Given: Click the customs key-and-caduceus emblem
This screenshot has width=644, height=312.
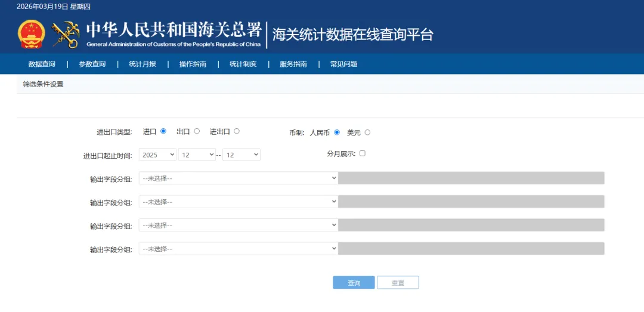Looking at the screenshot, I should [x=66, y=35].
